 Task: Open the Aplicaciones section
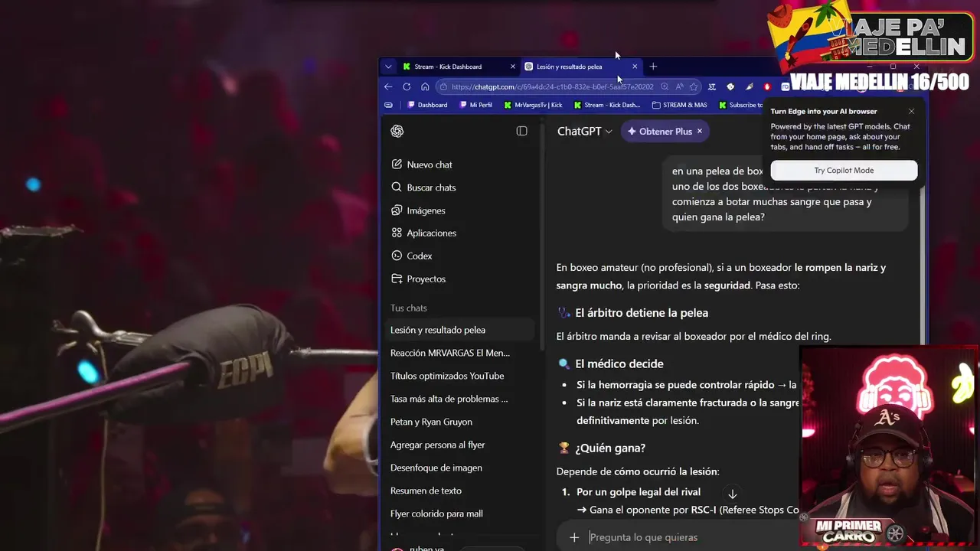point(459,233)
